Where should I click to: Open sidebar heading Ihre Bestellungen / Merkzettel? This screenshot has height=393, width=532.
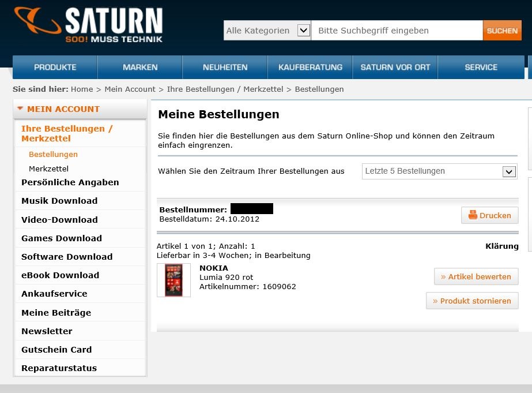coord(67,133)
